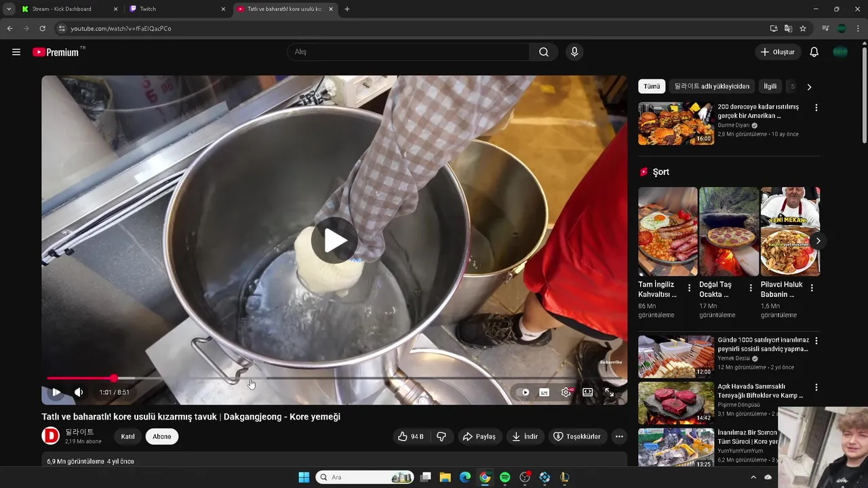Open options for the 200 dereceye video
The width and height of the screenshot is (868, 488).
(816, 108)
